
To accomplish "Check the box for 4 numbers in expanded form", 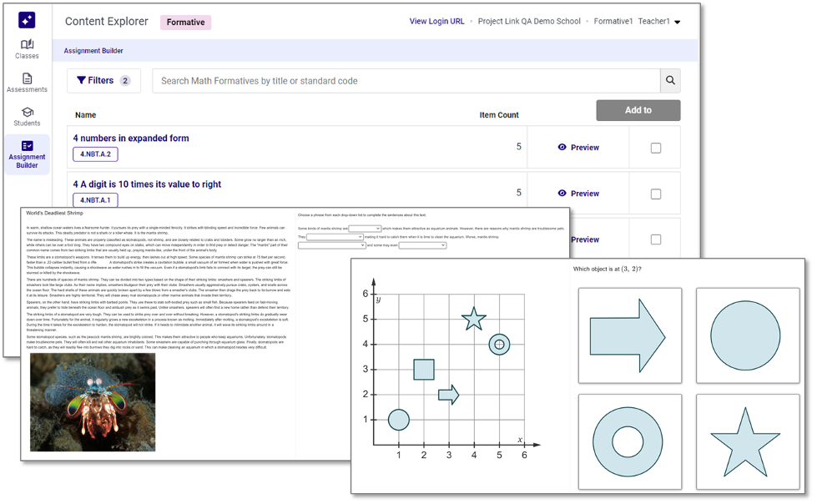I will pos(655,148).
